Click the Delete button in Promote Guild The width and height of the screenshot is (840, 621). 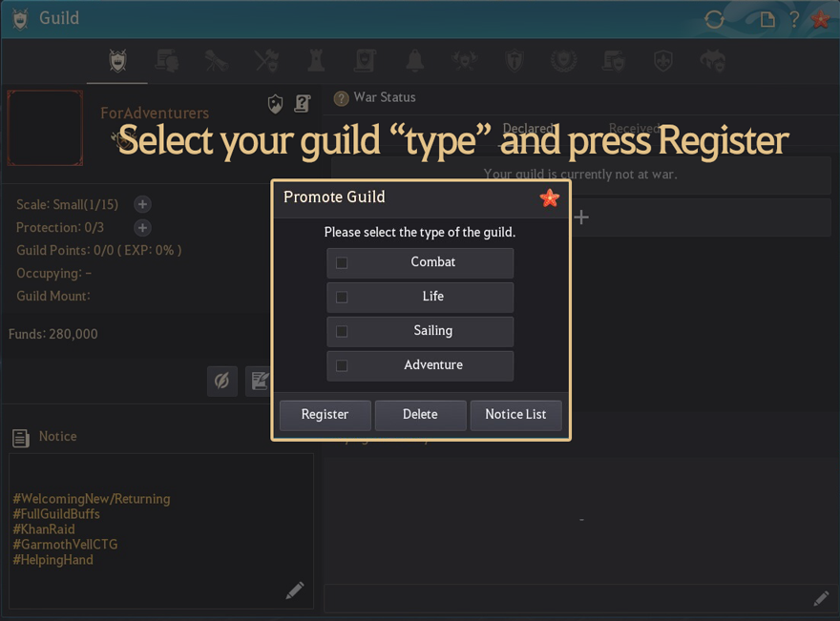420,415
